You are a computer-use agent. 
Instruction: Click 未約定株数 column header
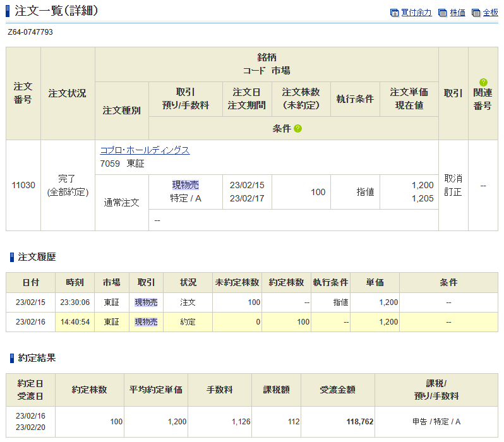[x=237, y=282]
